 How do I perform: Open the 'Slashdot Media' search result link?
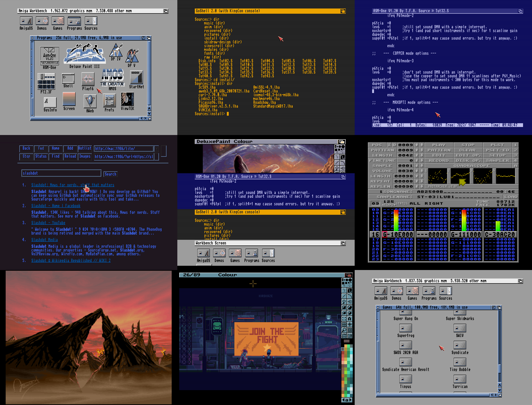45,240
